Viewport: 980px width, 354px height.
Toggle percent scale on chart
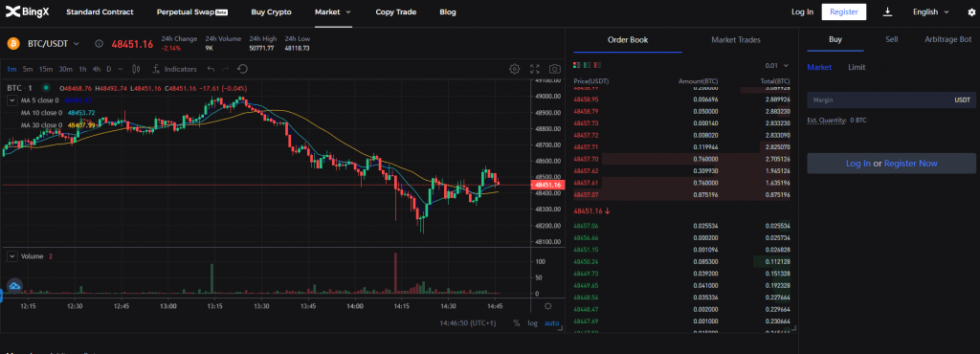pos(516,322)
